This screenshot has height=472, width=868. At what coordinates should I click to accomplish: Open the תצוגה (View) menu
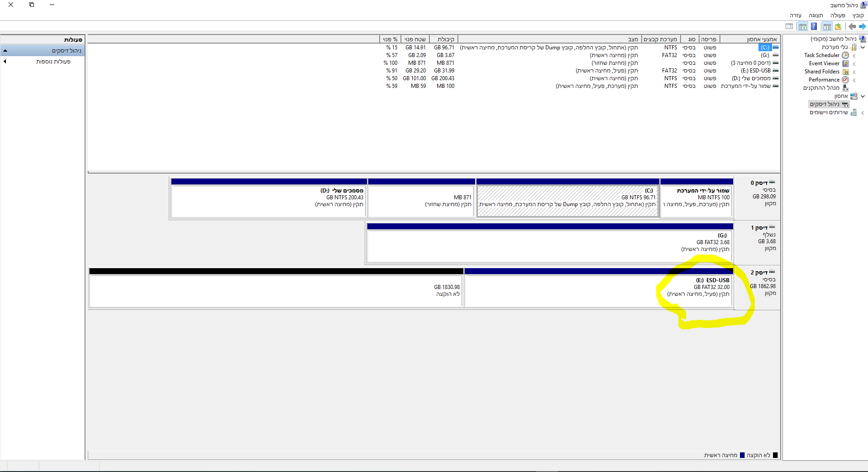click(x=816, y=15)
